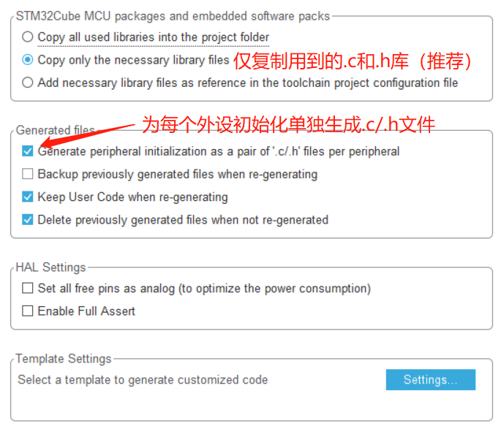Click the STM32Cube MCU packages group title
Screen dimensions: 504x426
(x=173, y=16)
